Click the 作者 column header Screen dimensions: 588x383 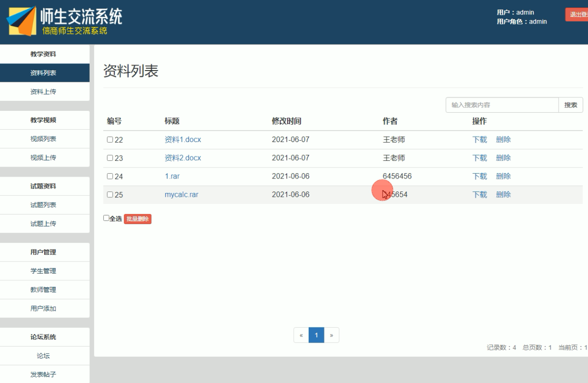390,121
